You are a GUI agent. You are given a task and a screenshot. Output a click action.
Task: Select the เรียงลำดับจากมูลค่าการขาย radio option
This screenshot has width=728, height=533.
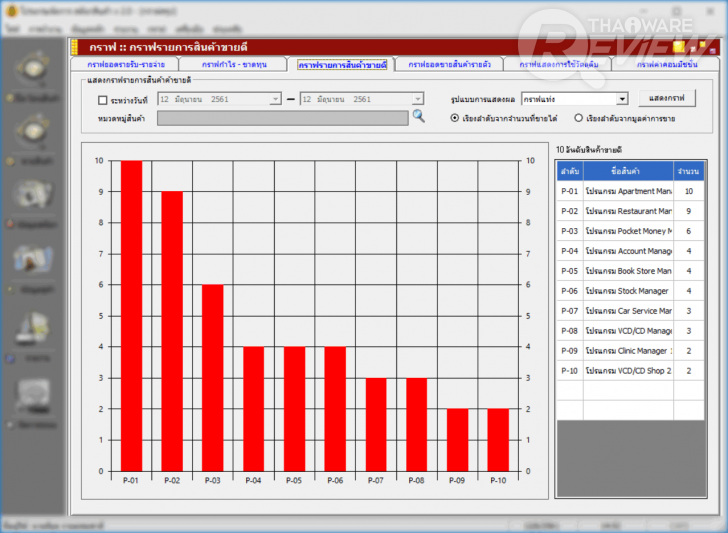click(578, 118)
